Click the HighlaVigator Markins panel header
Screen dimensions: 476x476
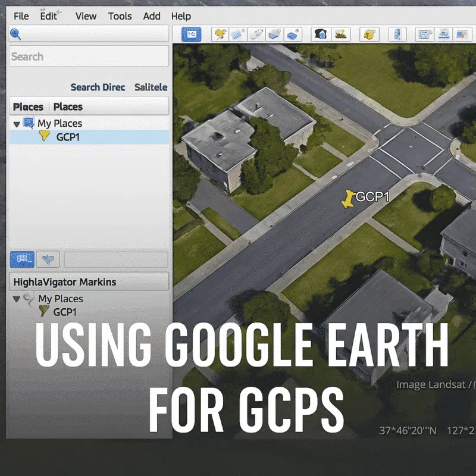[89, 281]
